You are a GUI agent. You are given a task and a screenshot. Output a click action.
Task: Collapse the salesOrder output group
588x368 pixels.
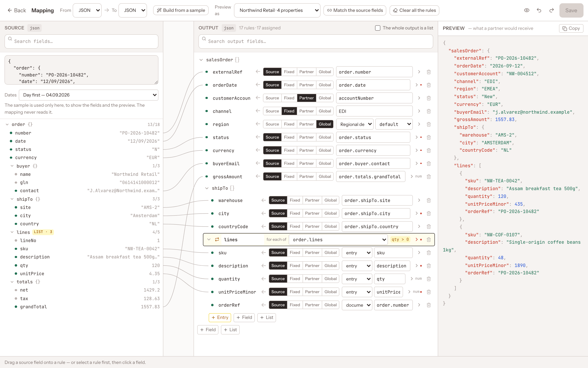click(x=201, y=60)
